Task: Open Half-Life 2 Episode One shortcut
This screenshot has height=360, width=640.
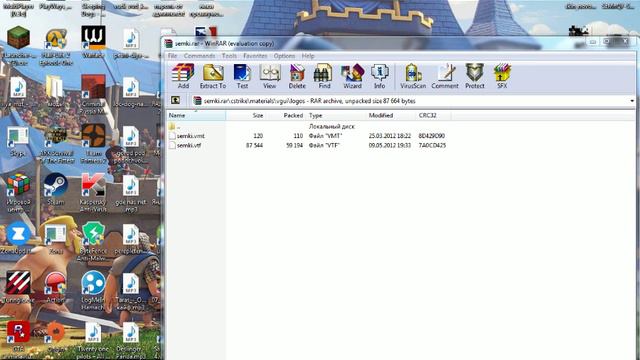Action: tap(56, 47)
